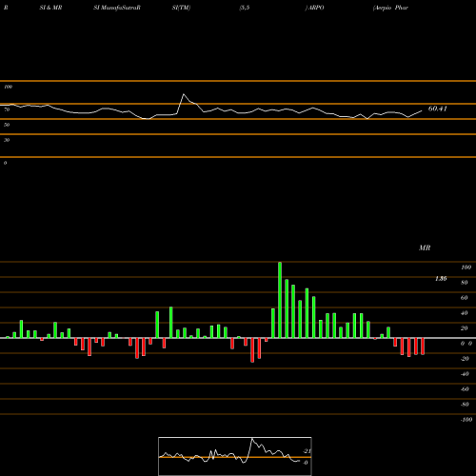Click the SI & MR header text
Screen dimensions: 476x476
coord(50,8)
